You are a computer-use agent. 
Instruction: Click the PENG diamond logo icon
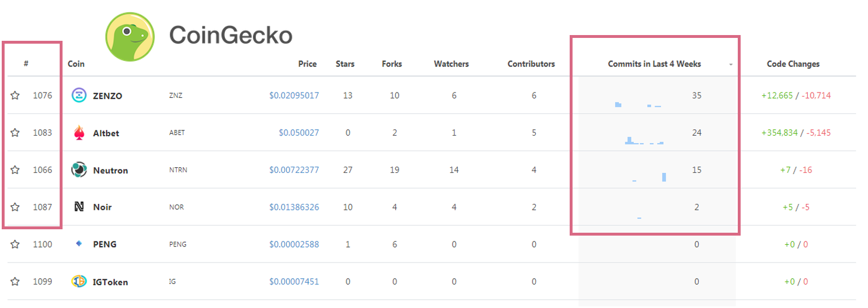pos(79,244)
